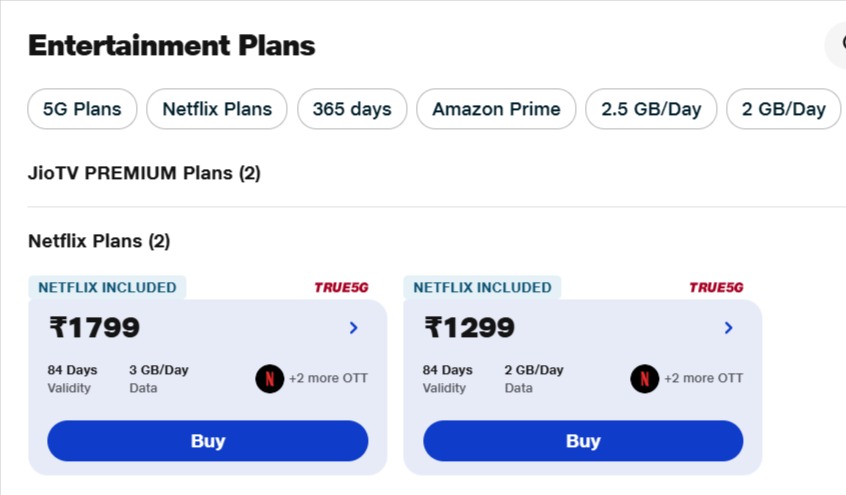This screenshot has width=846, height=495.
Task: Click the Netflix icon on the ₹1799 plan
Action: 270,379
